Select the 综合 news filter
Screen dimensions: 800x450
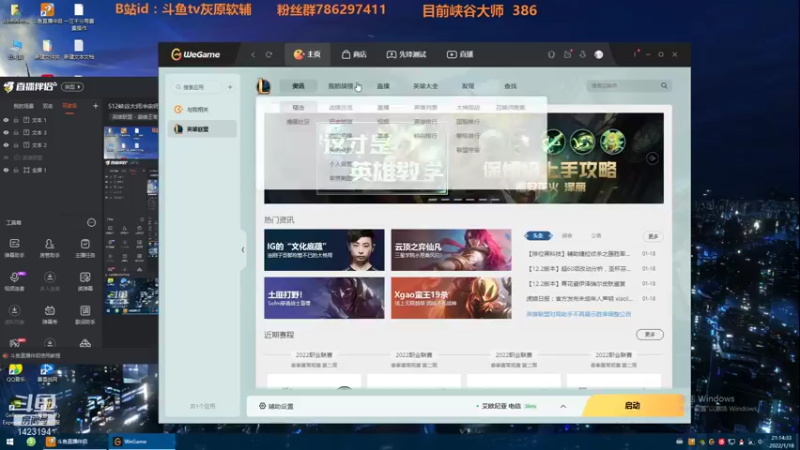click(567, 236)
